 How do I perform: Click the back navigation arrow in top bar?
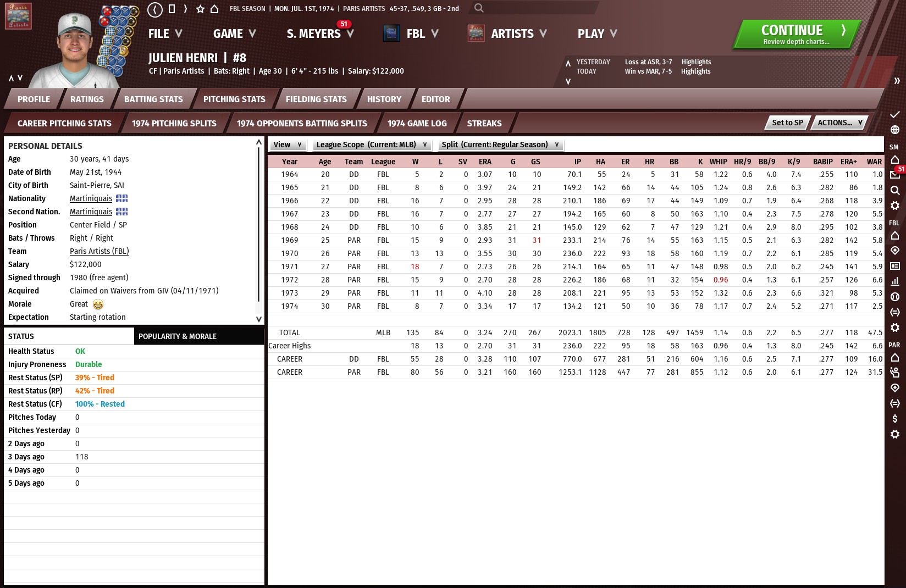tap(155, 9)
